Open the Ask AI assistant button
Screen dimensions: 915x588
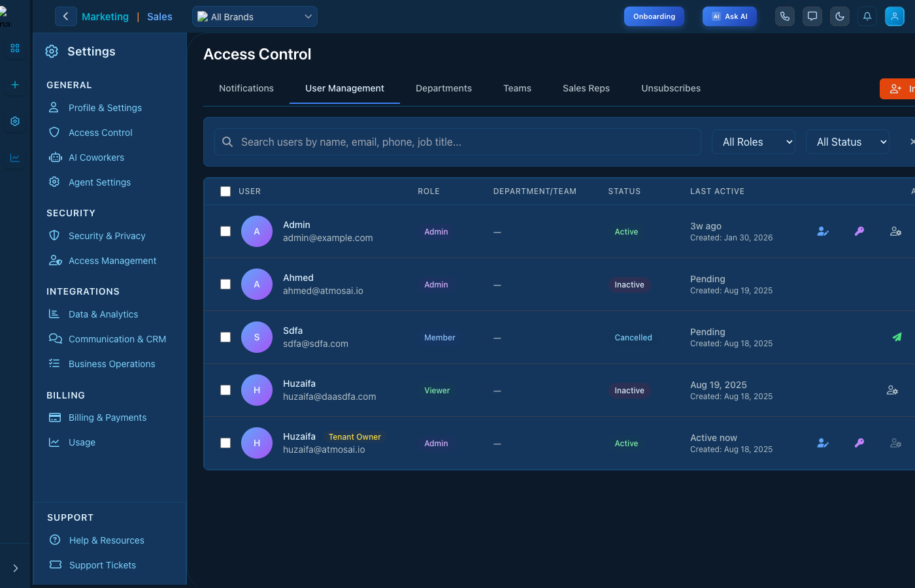729,16
